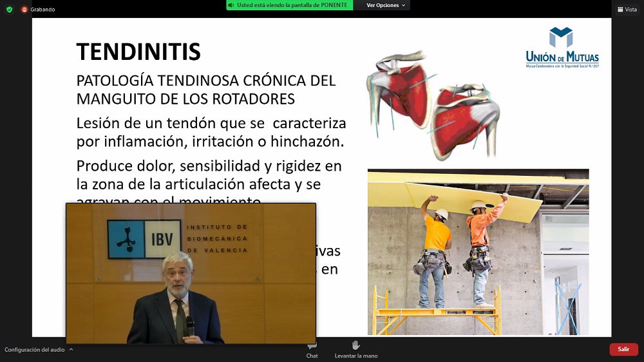The width and height of the screenshot is (644, 362).
Task: Click the construction workers photo
Action: click(x=478, y=252)
